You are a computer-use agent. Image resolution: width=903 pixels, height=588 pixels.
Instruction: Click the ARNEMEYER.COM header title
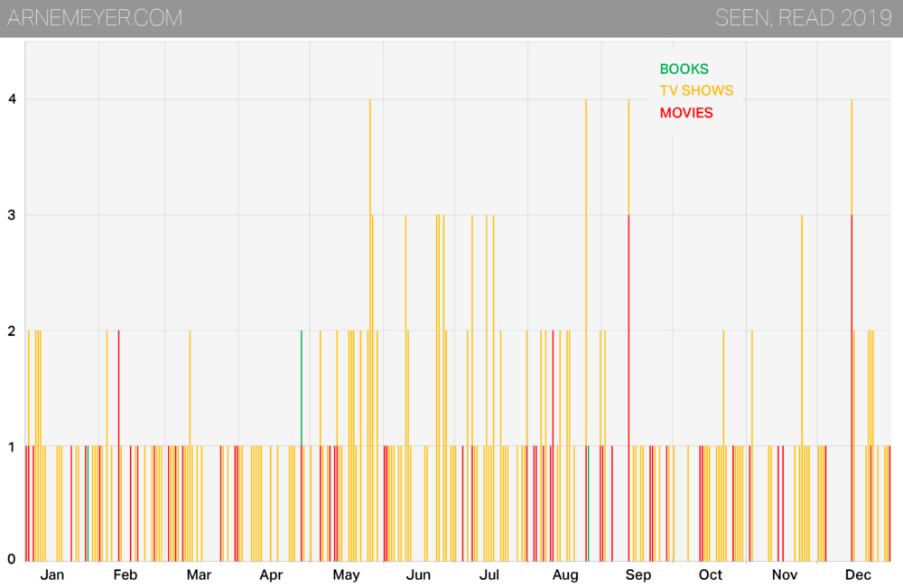click(x=95, y=18)
